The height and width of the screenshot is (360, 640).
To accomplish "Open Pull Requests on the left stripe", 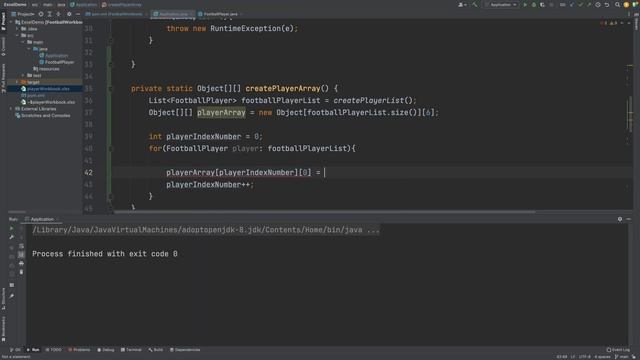I will coord(3,78).
